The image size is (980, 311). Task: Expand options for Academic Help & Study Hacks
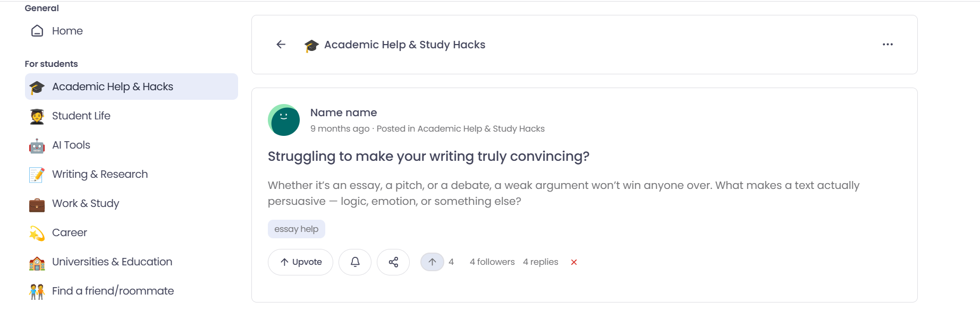pos(887,45)
